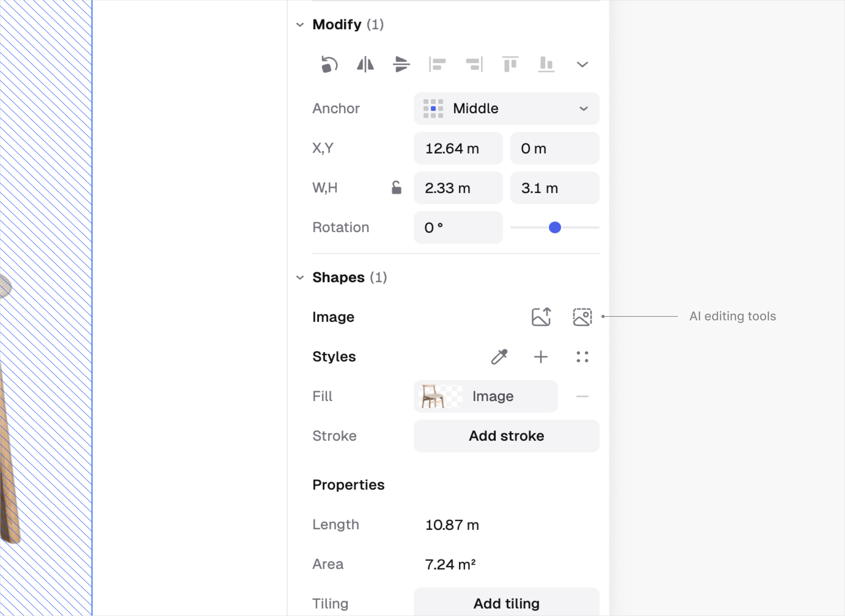Toggle the W,H aspect ratio lock
Screen dimensions: 845x616
[396, 188]
